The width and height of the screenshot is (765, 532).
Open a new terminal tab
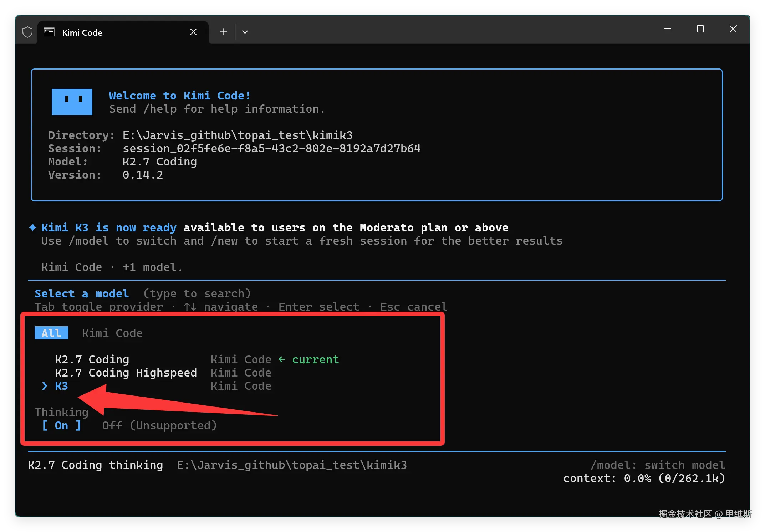click(x=224, y=32)
